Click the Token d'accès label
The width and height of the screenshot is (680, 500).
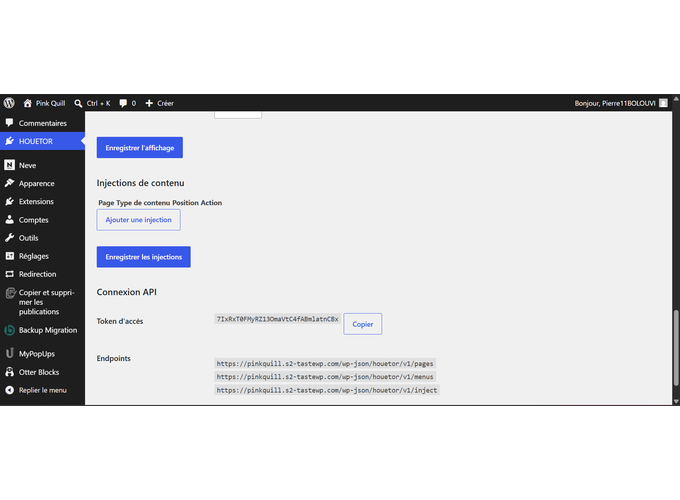120,321
